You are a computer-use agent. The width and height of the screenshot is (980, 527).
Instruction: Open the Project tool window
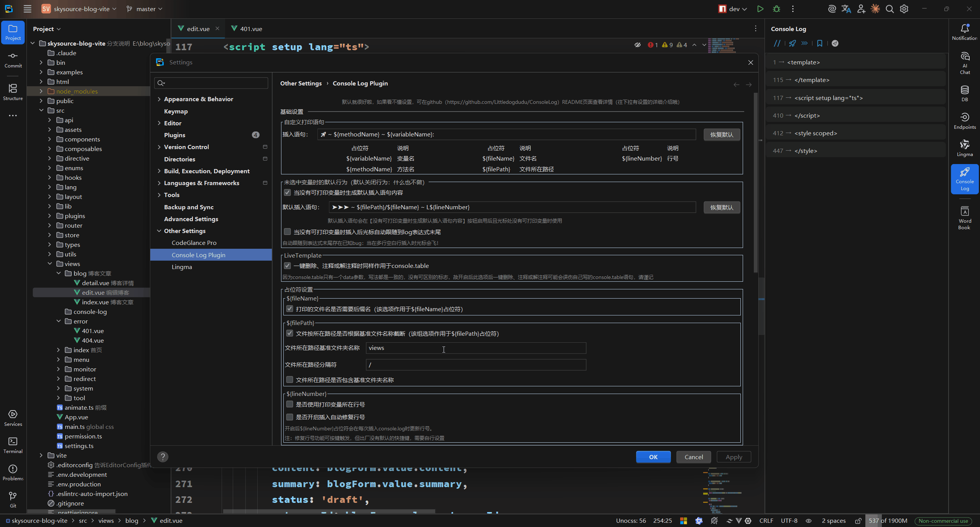click(13, 32)
